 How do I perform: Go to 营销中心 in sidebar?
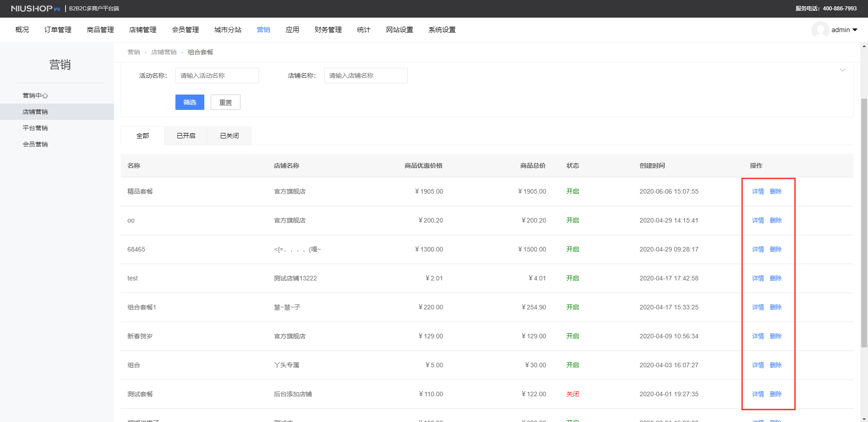pyautogui.click(x=57, y=95)
